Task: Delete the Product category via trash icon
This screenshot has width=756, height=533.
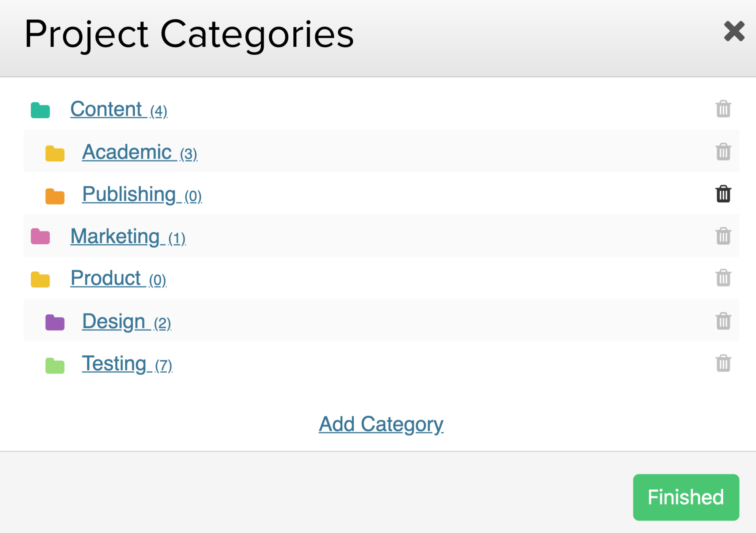Action: (x=723, y=278)
